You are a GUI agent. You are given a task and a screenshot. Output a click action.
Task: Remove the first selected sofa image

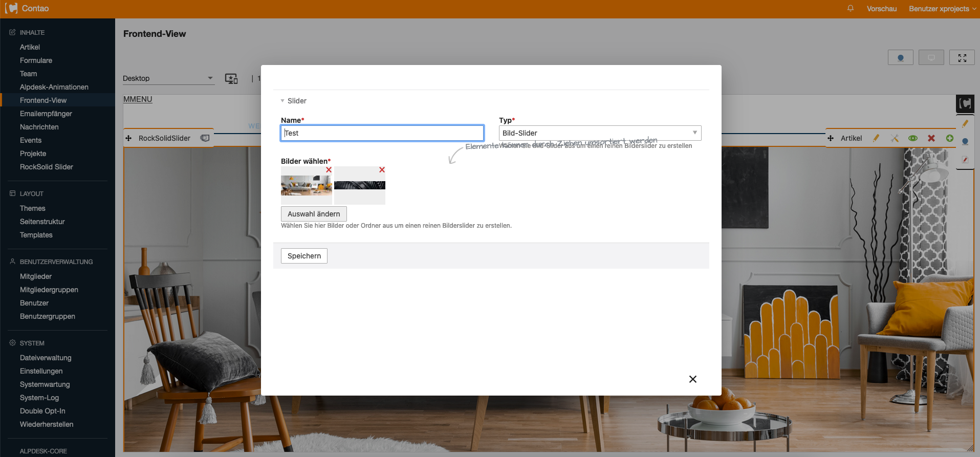coord(329,170)
